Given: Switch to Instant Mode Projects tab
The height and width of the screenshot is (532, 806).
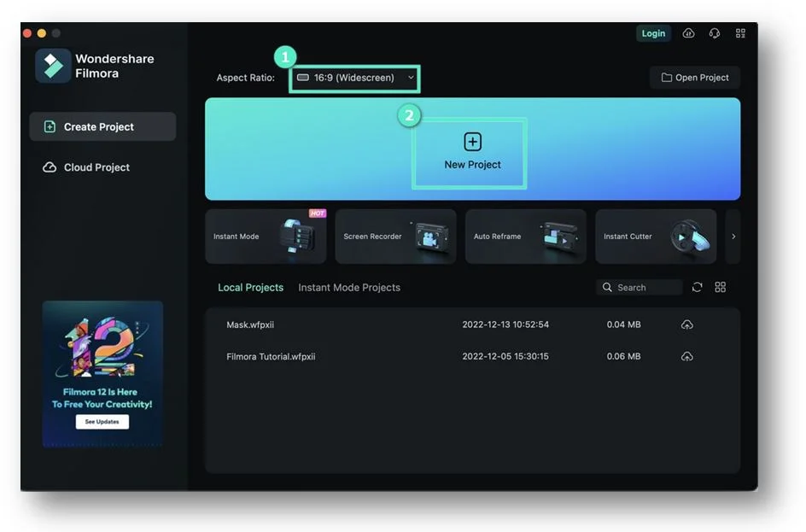Looking at the screenshot, I should [349, 288].
